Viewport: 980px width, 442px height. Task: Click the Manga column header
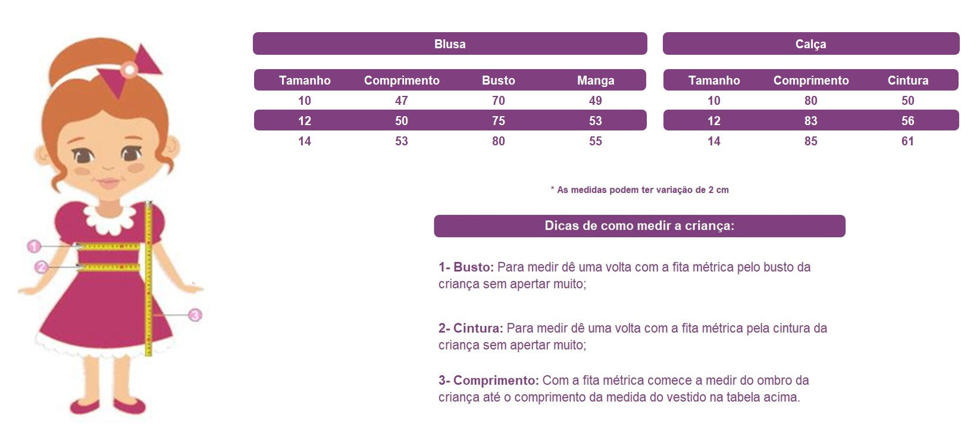(x=596, y=80)
